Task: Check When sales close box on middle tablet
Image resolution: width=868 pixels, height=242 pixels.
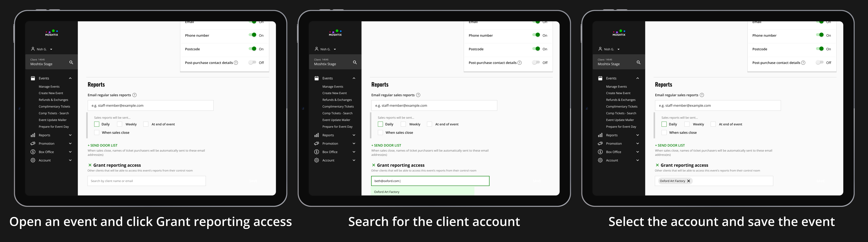Action: [380, 133]
